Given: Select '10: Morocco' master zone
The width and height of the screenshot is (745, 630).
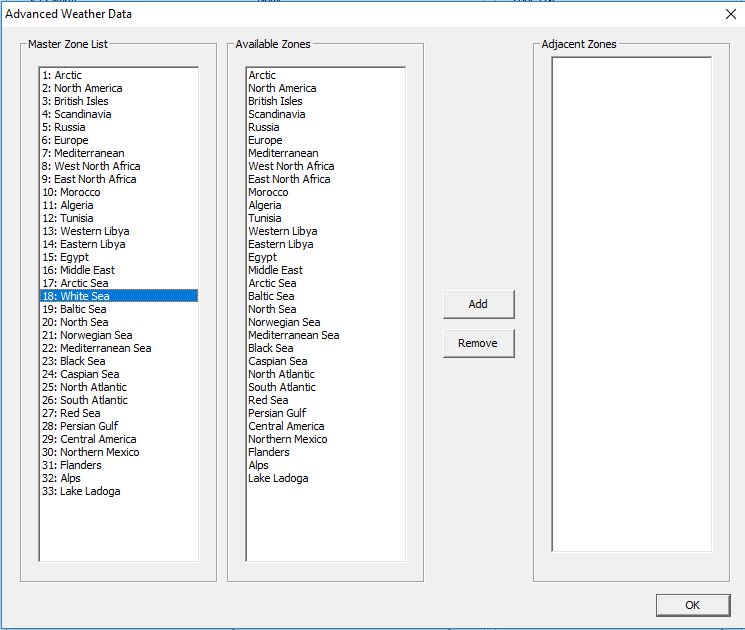Looking at the screenshot, I should [119, 192].
